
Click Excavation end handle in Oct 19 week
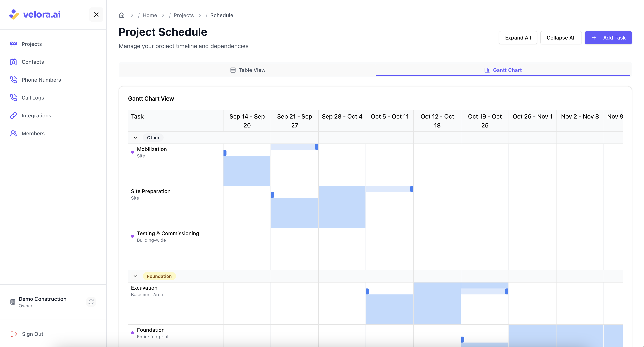coord(507,291)
